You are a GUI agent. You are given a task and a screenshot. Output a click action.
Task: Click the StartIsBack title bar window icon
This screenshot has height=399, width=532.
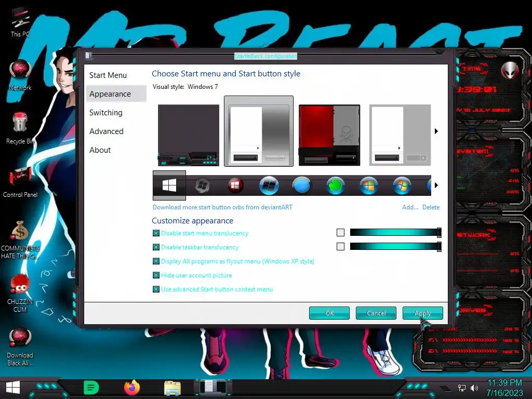point(88,55)
